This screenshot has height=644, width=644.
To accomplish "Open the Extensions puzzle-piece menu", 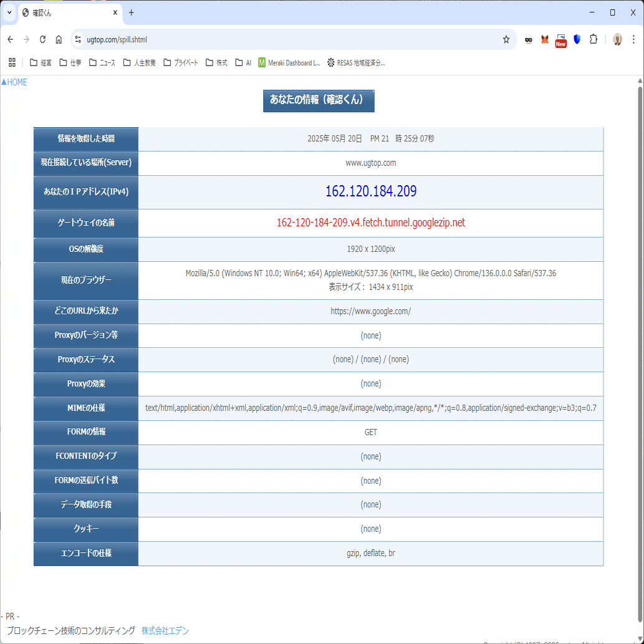I will pyautogui.click(x=593, y=39).
